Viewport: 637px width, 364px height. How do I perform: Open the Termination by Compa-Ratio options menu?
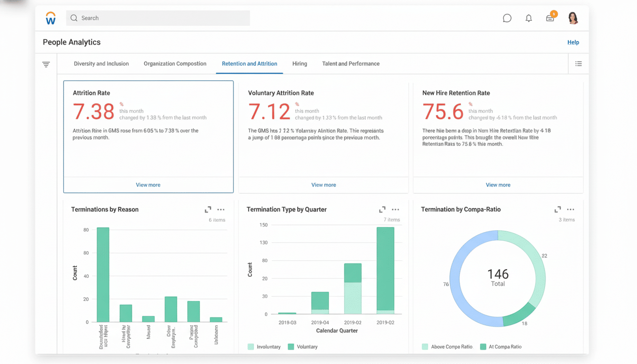click(571, 209)
